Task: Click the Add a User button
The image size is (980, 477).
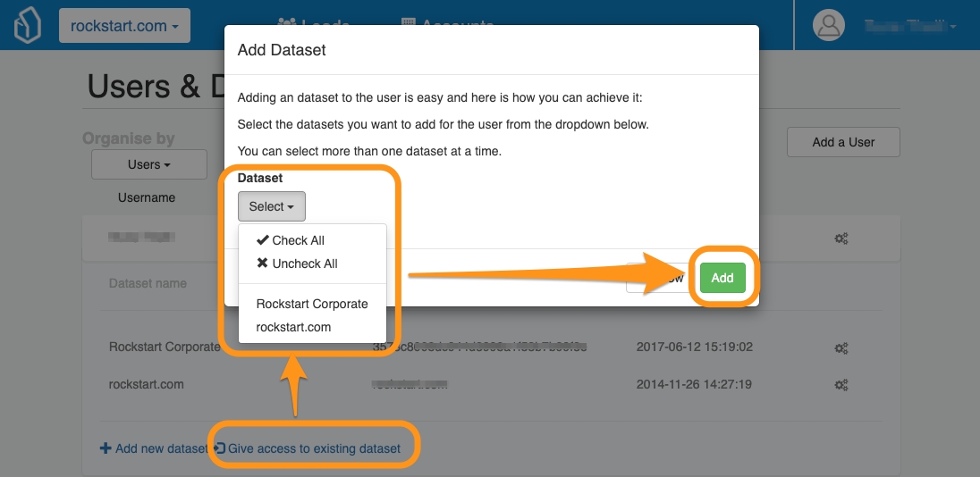Action: coord(842,142)
